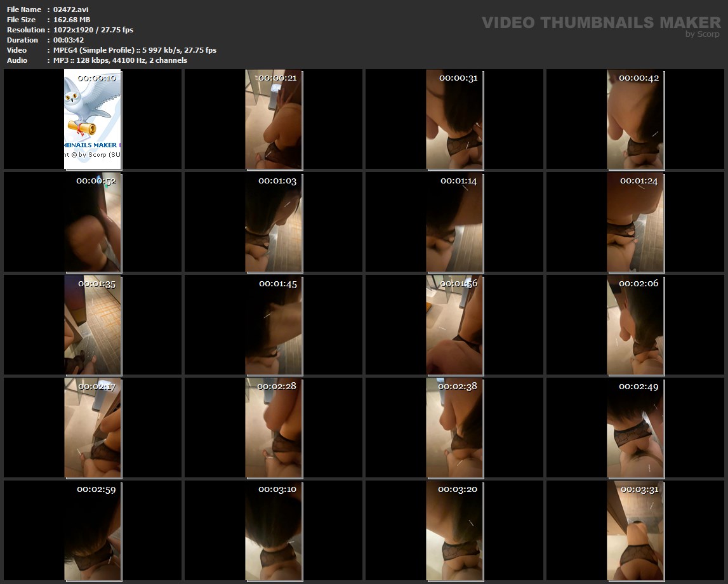Click the "by Scorp" credit text
Screen dimensions: 728x584
coord(703,34)
